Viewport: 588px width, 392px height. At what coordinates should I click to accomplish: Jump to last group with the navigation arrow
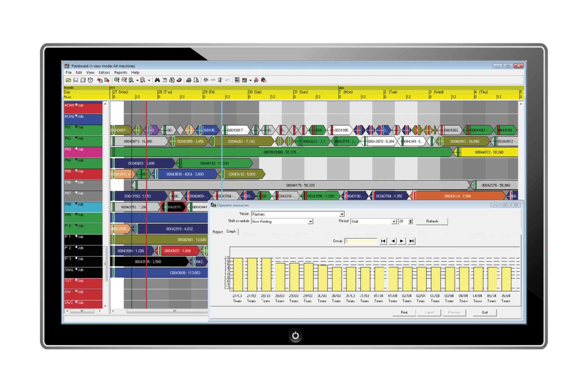pos(411,241)
